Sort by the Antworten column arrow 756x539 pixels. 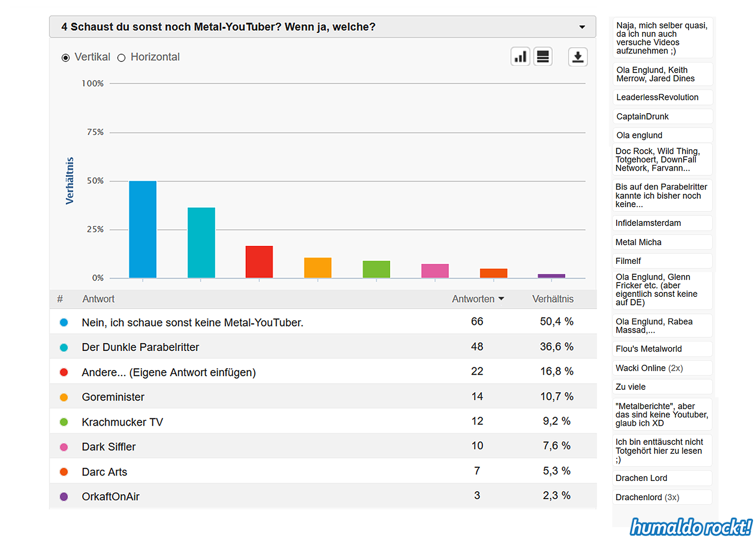pyautogui.click(x=501, y=299)
